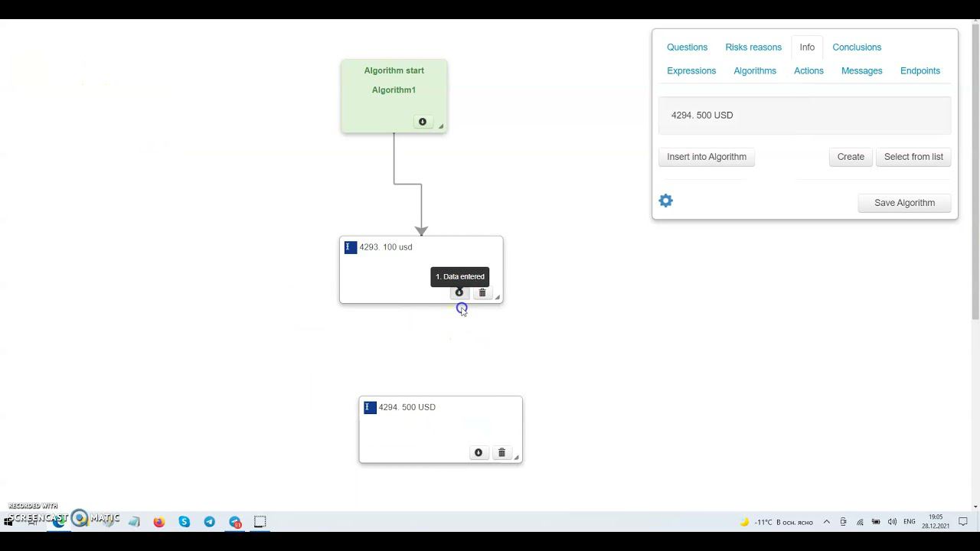
Task: Click the Info type icon on the 4294. 500 USD node
Action: point(370,407)
